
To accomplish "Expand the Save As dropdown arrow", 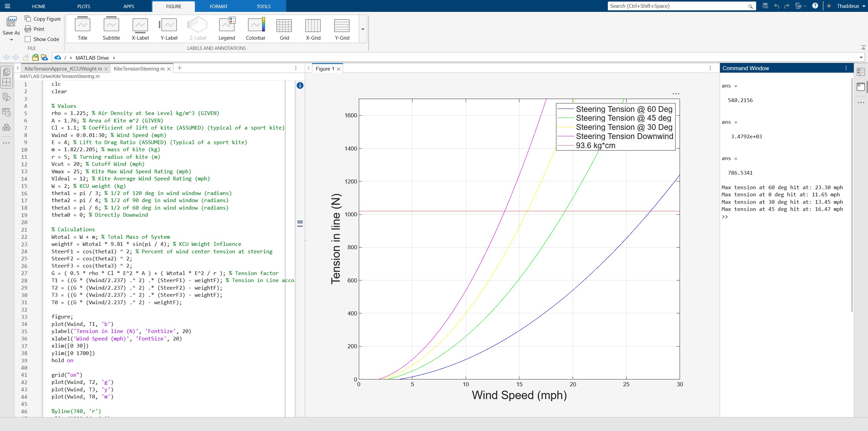I will 11,40.
